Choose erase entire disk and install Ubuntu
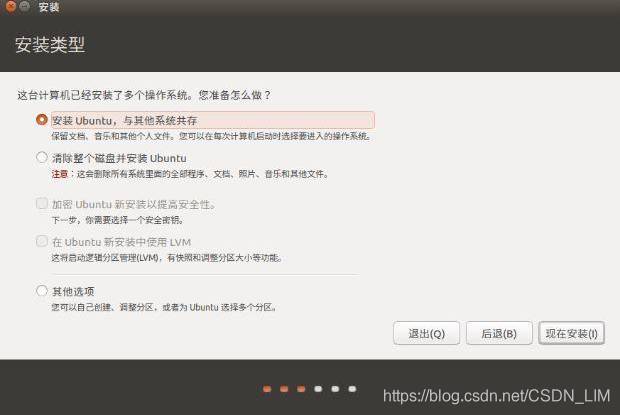Viewport: 620px width, 415px height. click(x=42, y=157)
